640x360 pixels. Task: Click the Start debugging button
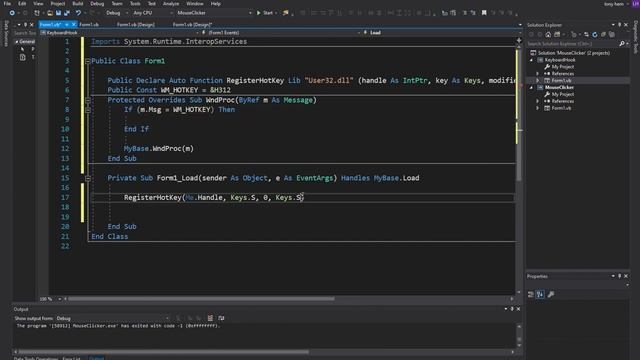coord(265,13)
